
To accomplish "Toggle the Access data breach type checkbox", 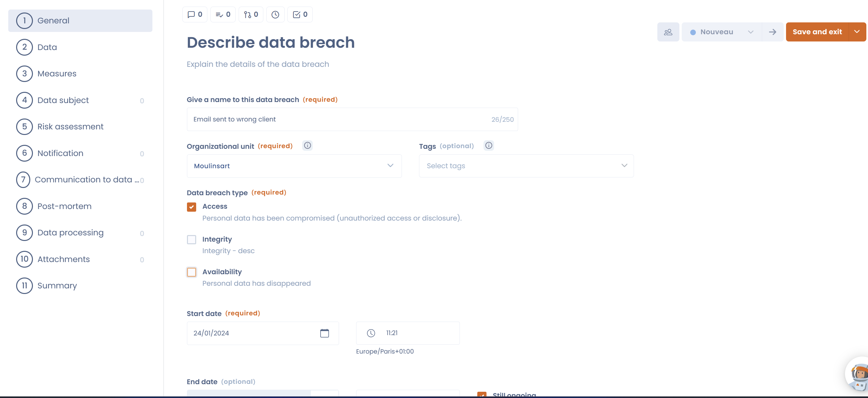I will click(x=192, y=207).
